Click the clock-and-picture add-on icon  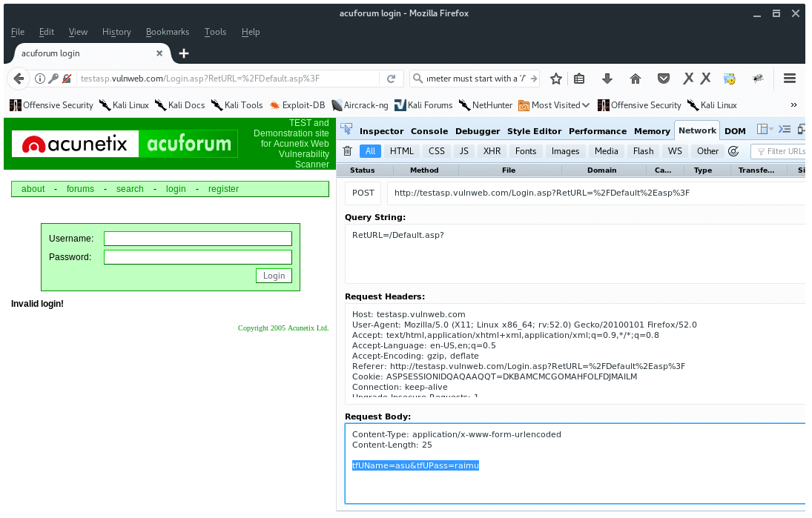pos(730,79)
